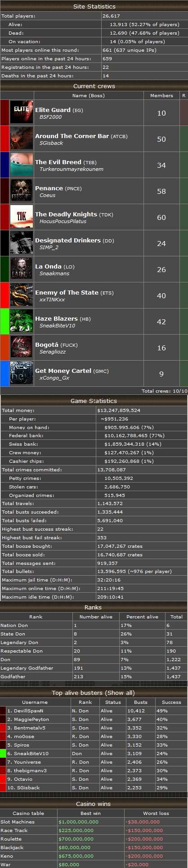Click The Deadly Knights TDK logo
The width and height of the screenshot is (188, 868).
[22, 217]
